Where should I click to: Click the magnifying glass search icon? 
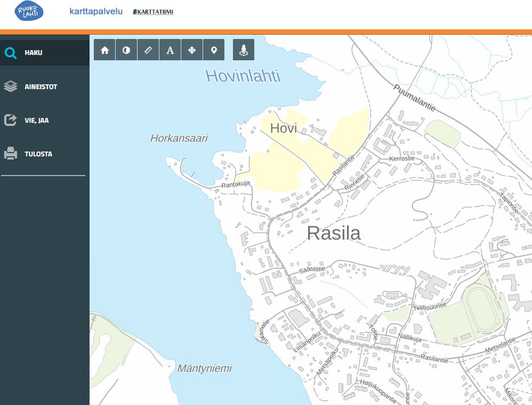coord(11,53)
